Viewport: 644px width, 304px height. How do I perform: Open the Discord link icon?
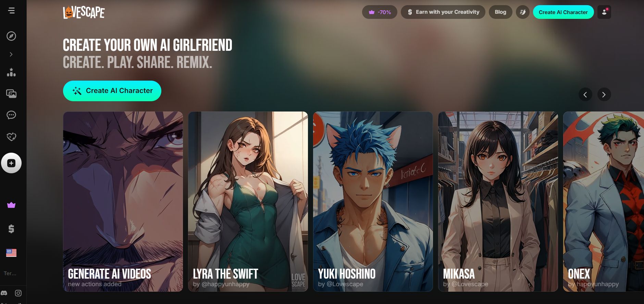4,293
